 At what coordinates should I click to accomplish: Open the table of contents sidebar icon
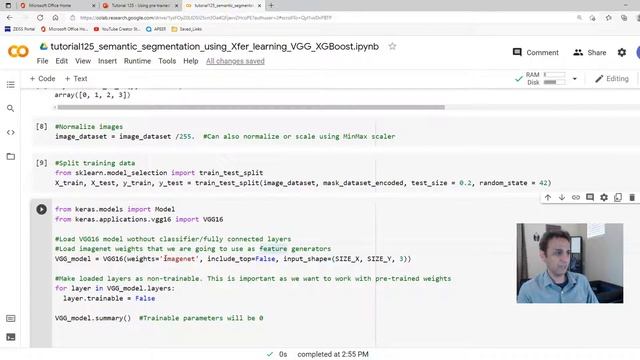[x=11, y=84]
